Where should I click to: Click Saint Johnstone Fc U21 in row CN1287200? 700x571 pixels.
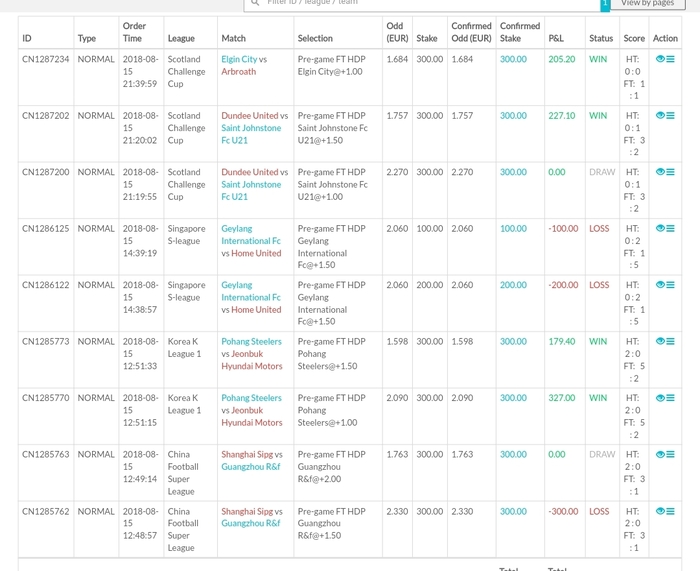(251, 191)
